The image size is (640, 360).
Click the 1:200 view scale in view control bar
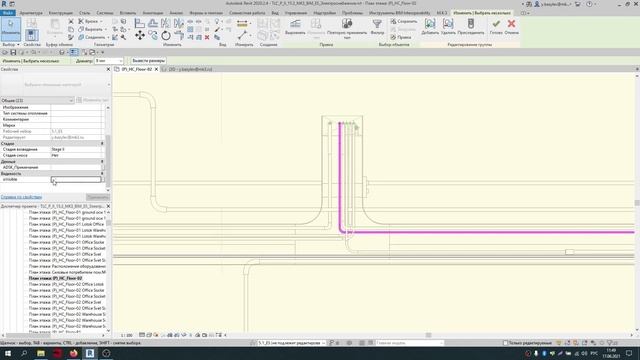126,335
